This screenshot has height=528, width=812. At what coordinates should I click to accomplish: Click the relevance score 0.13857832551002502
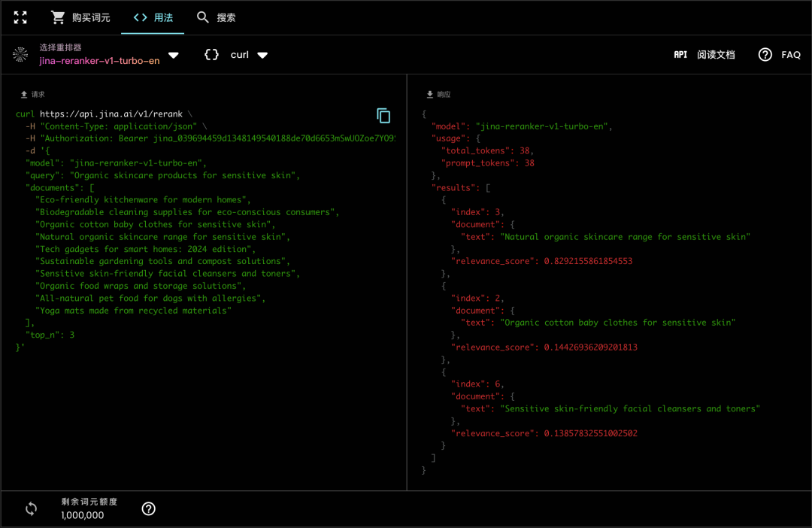(591, 434)
